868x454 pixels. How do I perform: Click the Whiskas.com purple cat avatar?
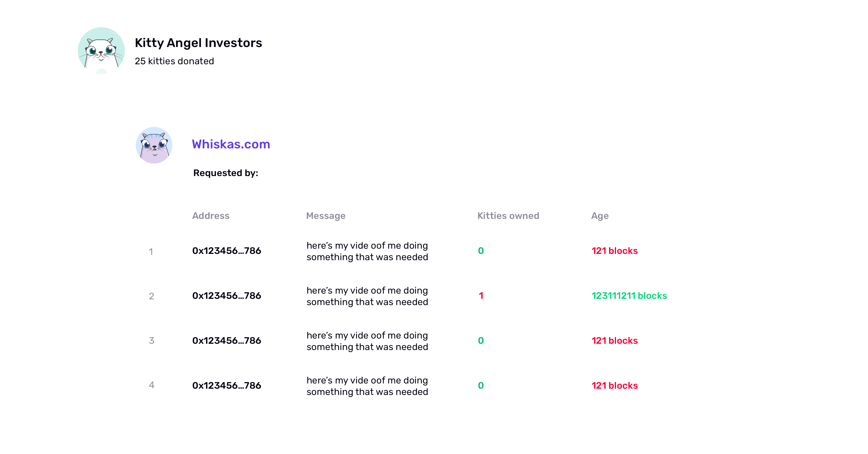click(154, 145)
